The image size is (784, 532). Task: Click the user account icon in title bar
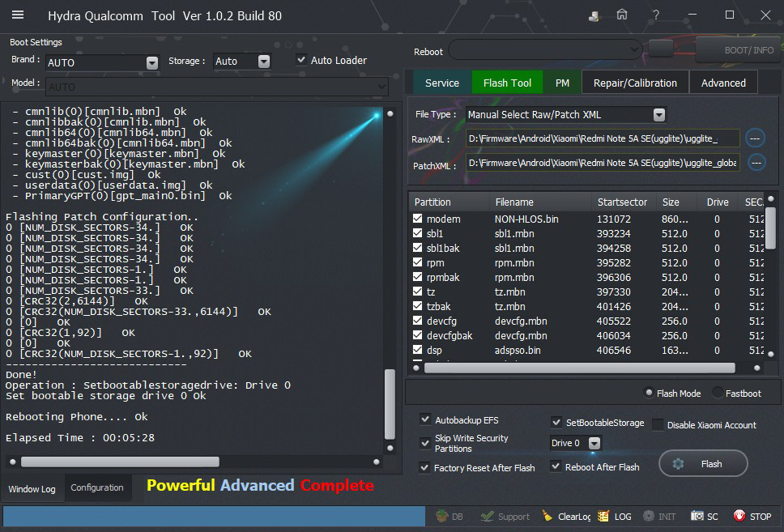[x=594, y=15]
